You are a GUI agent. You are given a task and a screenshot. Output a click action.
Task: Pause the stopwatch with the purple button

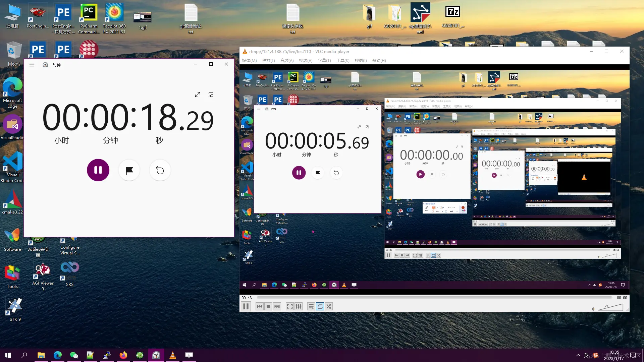[x=98, y=170]
